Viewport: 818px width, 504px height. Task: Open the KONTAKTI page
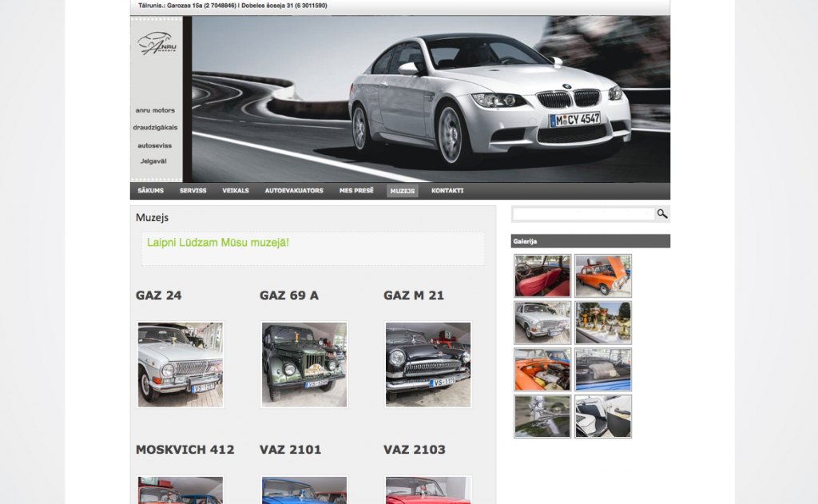[x=447, y=190]
